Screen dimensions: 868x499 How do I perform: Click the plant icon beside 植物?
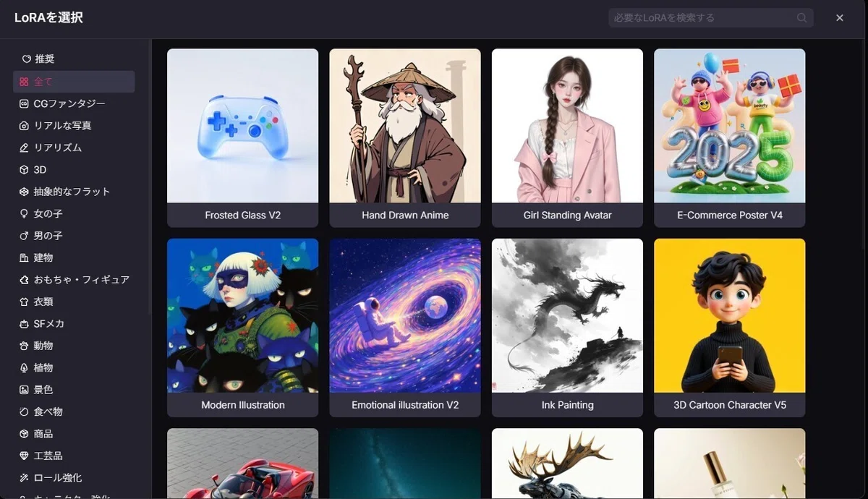click(25, 367)
